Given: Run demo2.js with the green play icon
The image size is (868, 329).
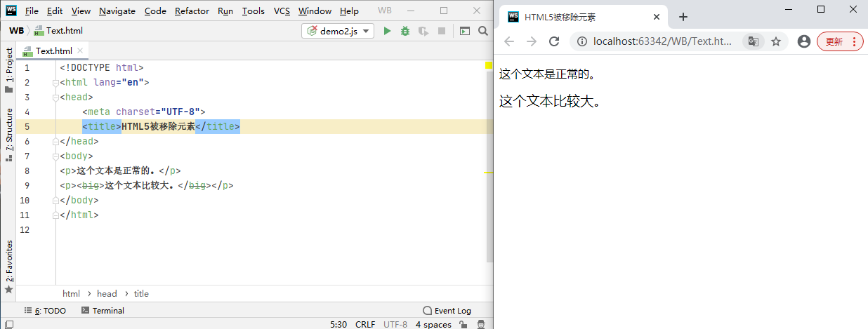Looking at the screenshot, I should pyautogui.click(x=387, y=31).
